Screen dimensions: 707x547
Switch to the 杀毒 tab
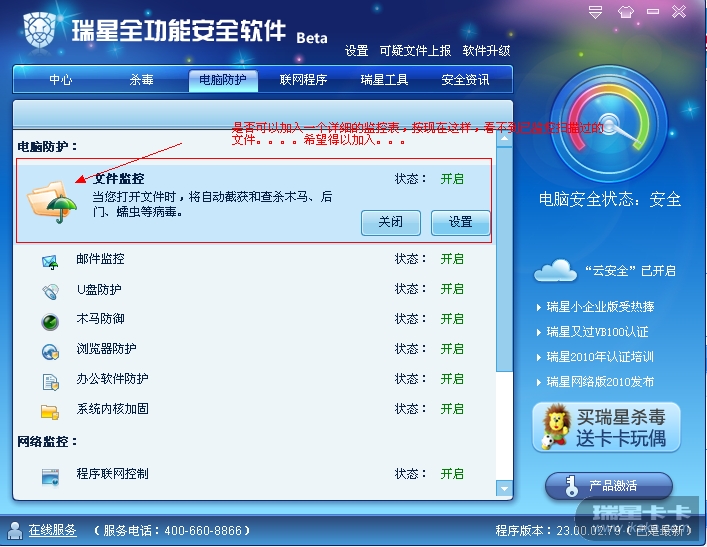[x=142, y=80]
